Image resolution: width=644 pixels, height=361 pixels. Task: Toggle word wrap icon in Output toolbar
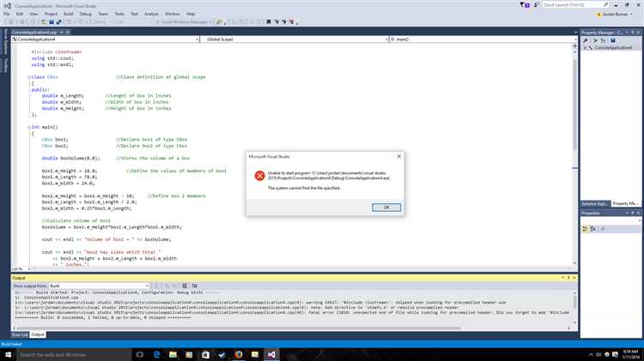(x=194, y=286)
